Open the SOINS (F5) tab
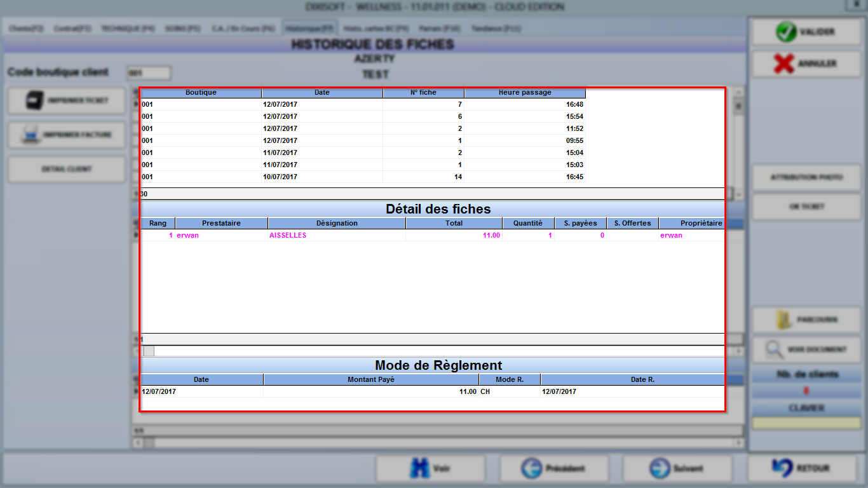The image size is (868, 488). 183,29
